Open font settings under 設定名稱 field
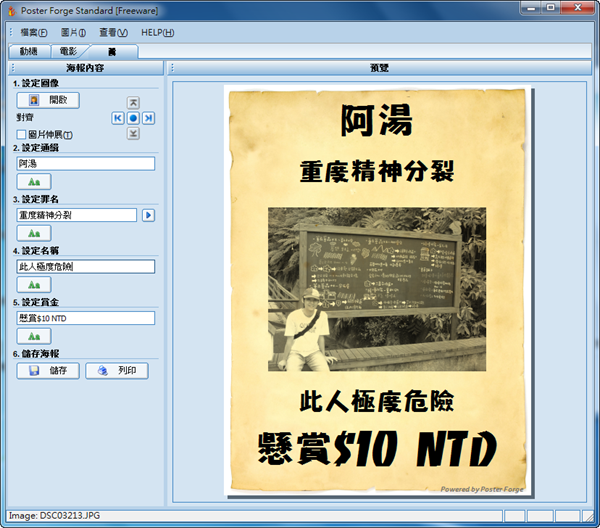This screenshot has width=600, height=528. point(33,285)
